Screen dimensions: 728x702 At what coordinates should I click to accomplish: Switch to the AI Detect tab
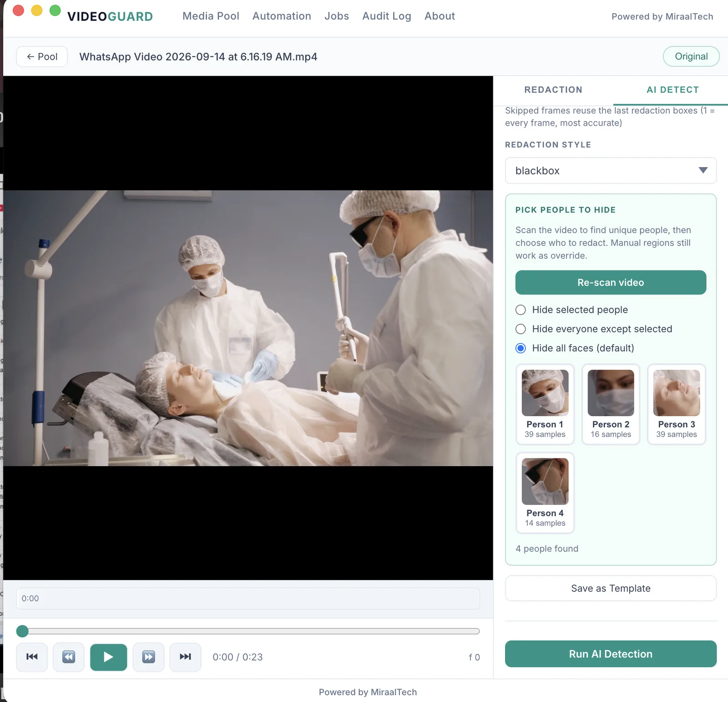[x=672, y=90]
